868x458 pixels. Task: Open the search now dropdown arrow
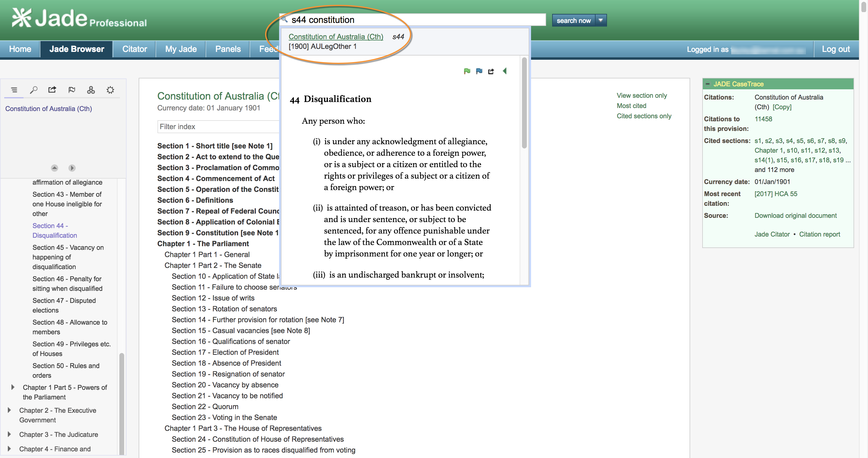[x=600, y=20]
